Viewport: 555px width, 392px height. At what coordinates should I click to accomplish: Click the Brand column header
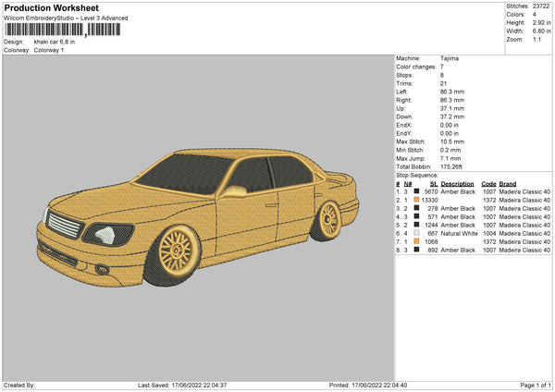[x=509, y=183]
